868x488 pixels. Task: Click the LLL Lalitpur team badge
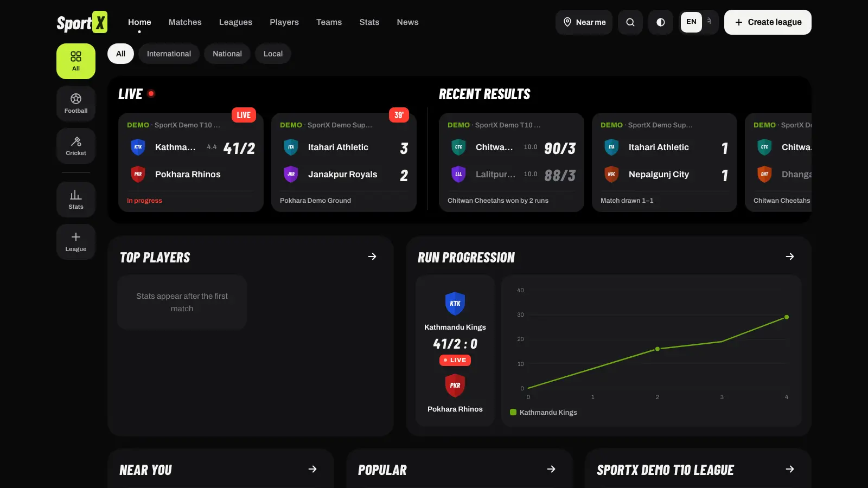pyautogui.click(x=459, y=174)
